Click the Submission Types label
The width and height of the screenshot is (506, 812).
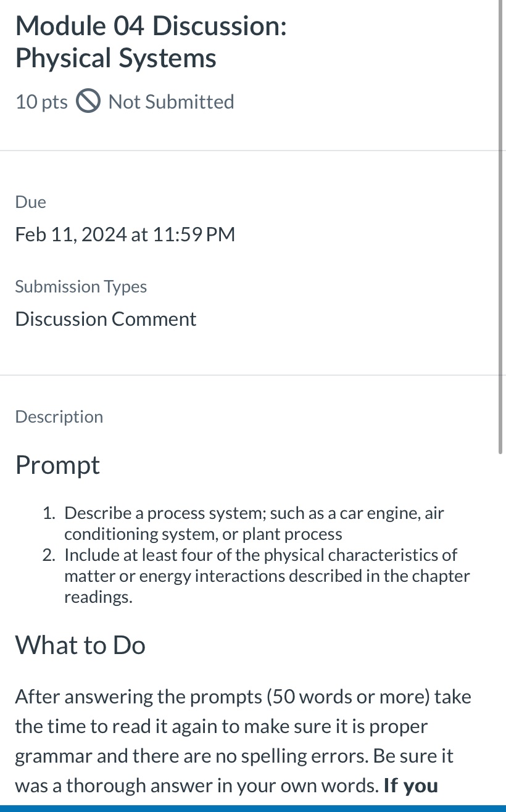81,286
